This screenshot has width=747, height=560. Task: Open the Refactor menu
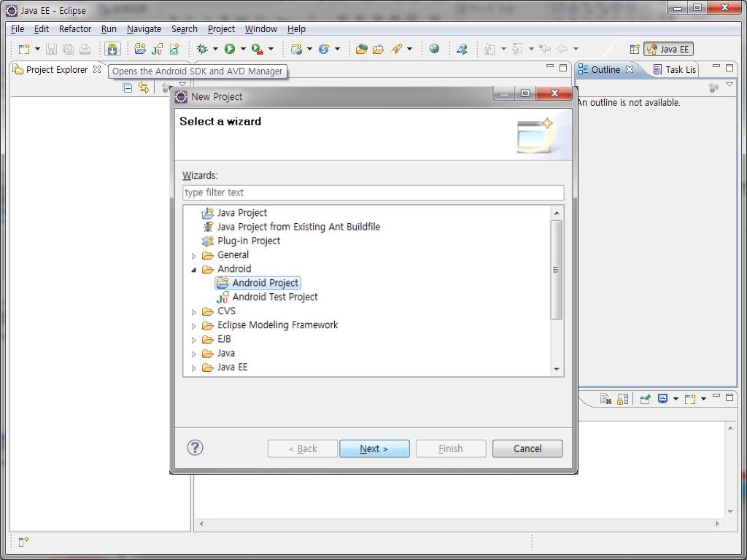pyautogui.click(x=75, y=29)
